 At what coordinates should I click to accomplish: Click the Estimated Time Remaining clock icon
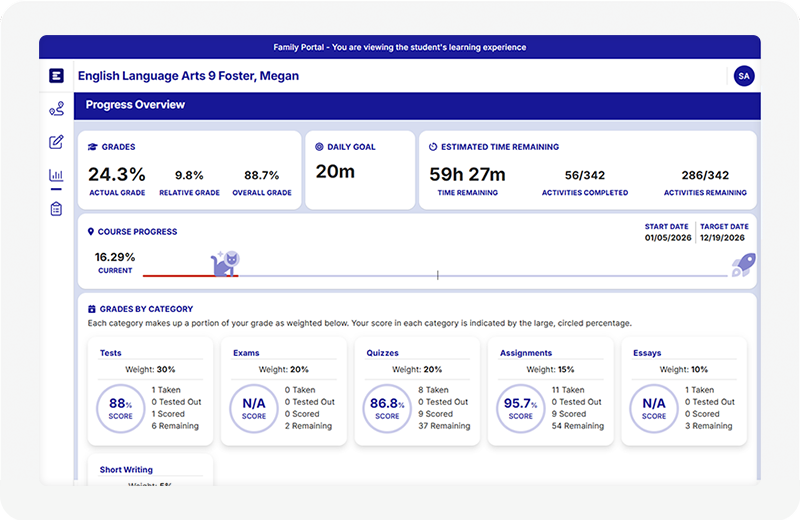[433, 147]
